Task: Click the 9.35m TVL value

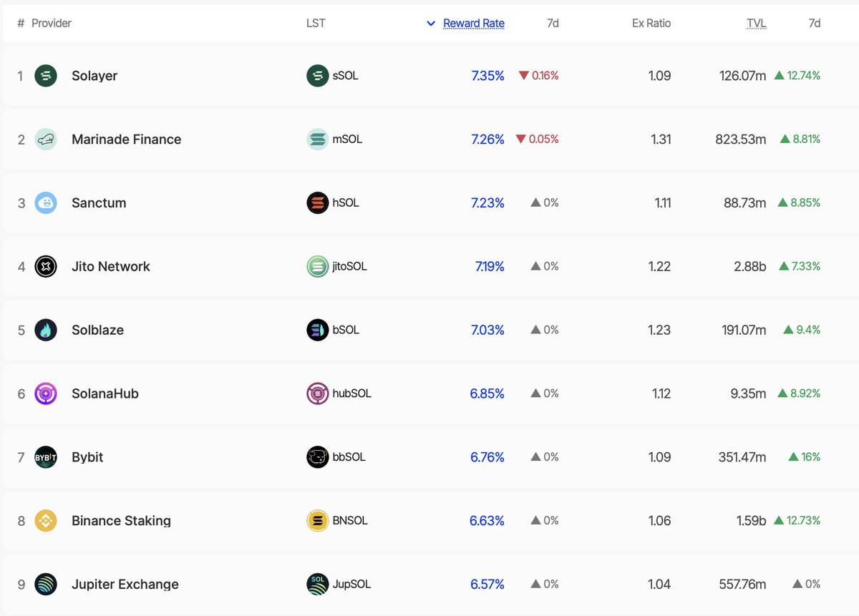Action: point(748,393)
